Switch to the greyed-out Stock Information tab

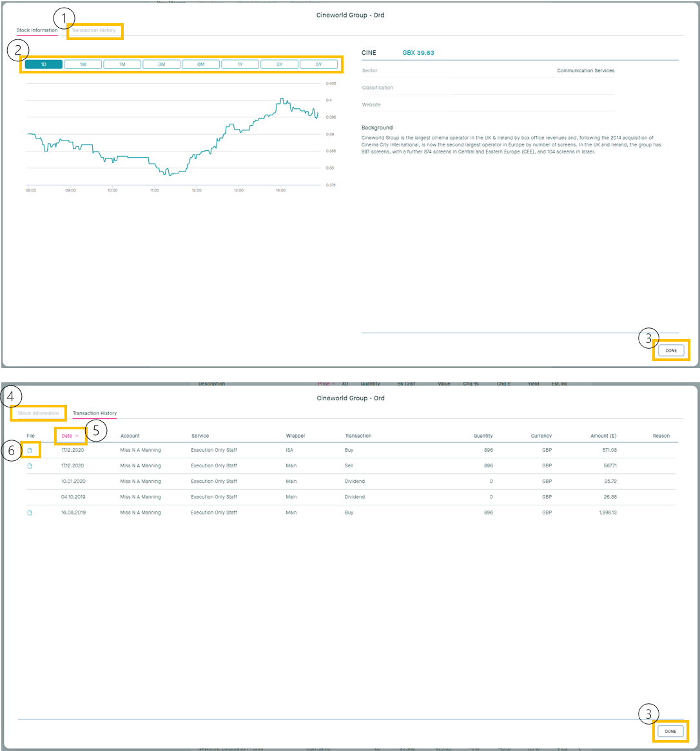point(39,413)
